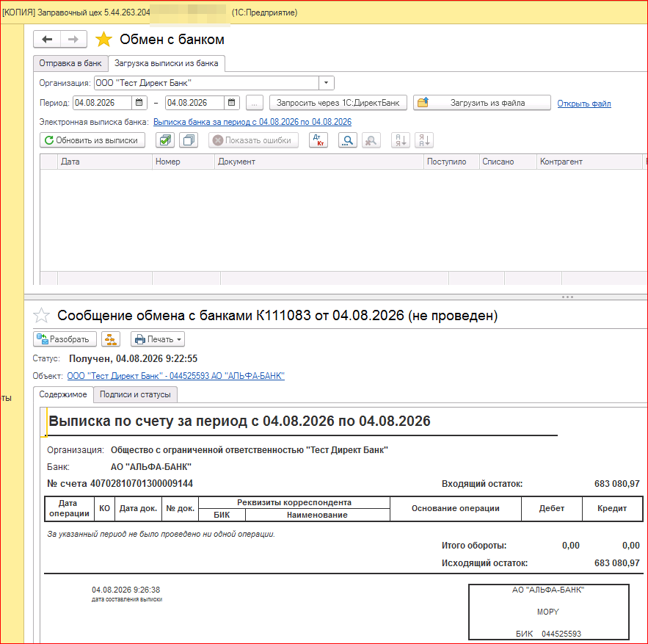This screenshot has width=648, height=644.
Task: Open the Открыть файл link
Action: click(584, 104)
